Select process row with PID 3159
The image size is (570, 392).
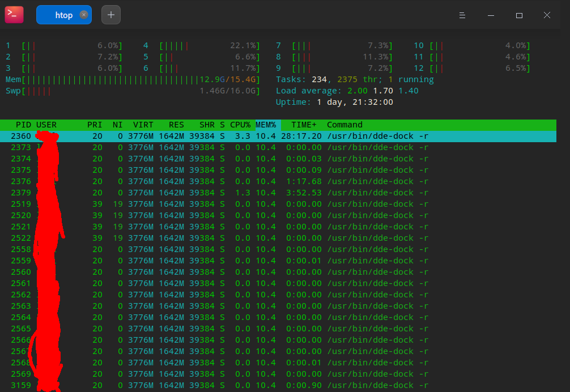[x=278, y=385]
